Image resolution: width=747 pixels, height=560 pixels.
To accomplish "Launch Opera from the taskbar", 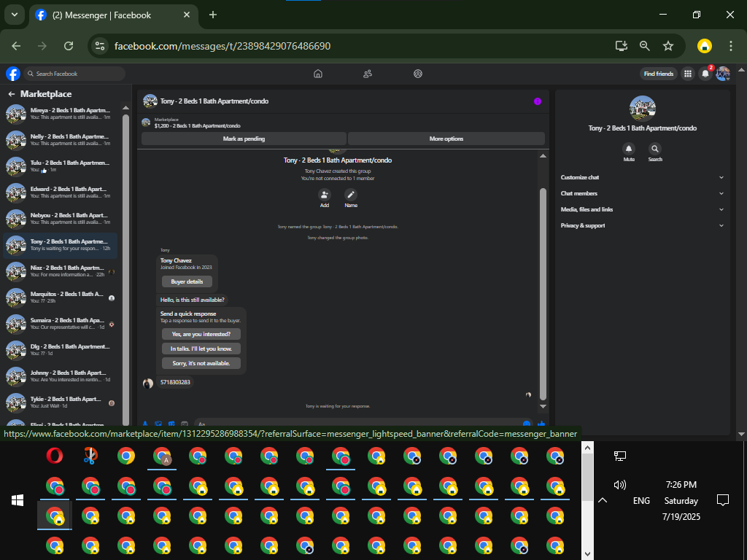I will tap(55, 456).
